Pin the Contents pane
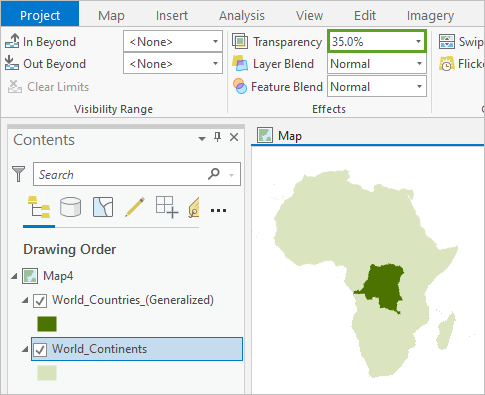The image size is (485, 395). [217, 137]
